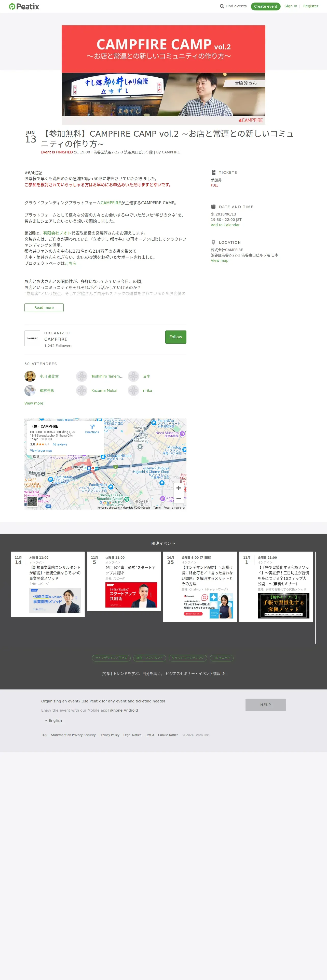This screenshot has width=327, height=980.
Task: Select the 経営／マネジメント tag
Action: click(x=149, y=658)
